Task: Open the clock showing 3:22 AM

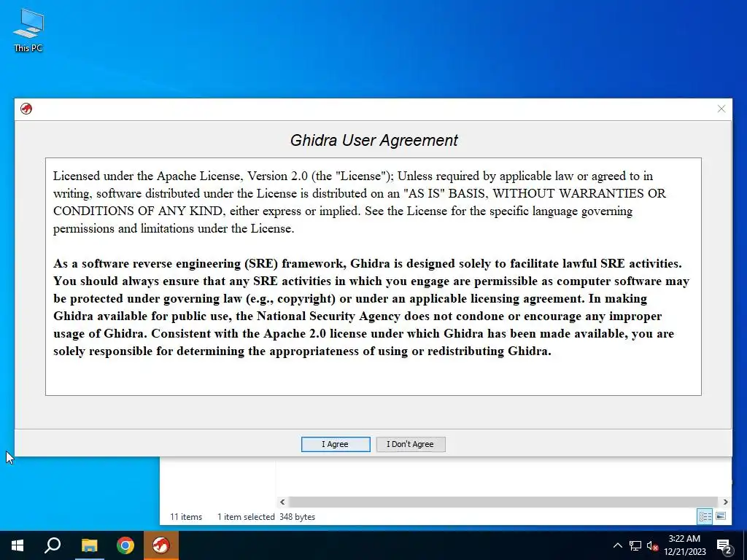Action: (684, 545)
